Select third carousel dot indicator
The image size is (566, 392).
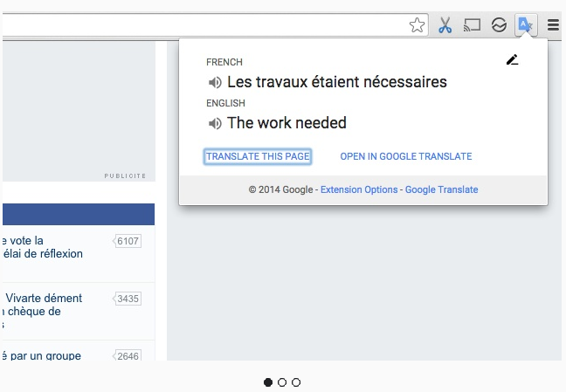pyautogui.click(x=296, y=382)
